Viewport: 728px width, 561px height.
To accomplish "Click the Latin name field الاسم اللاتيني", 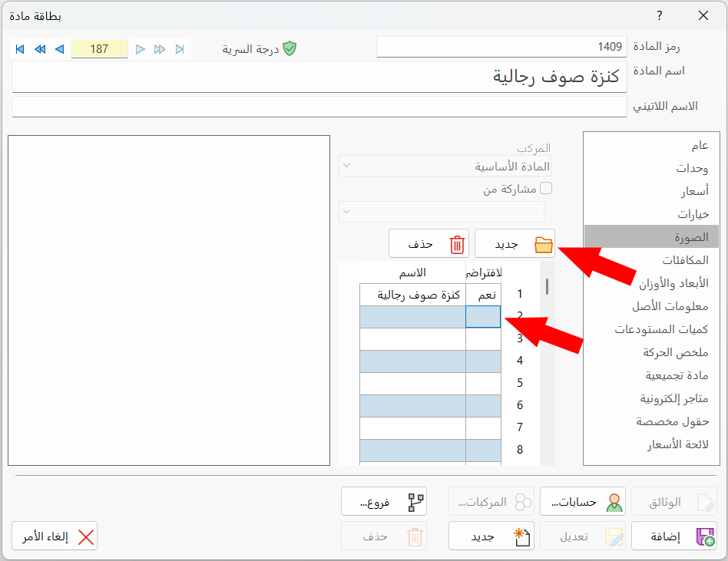I will 319,107.
